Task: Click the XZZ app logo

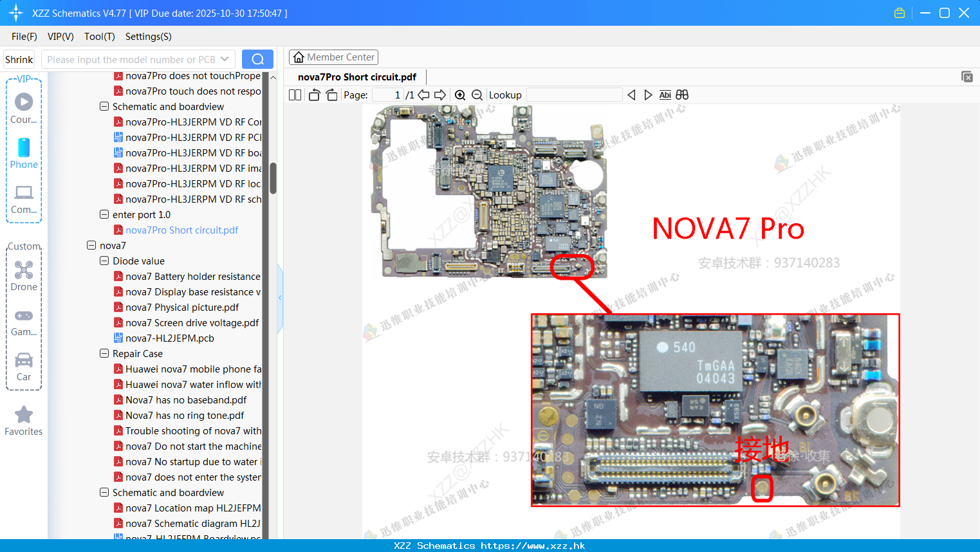Action: tap(16, 13)
